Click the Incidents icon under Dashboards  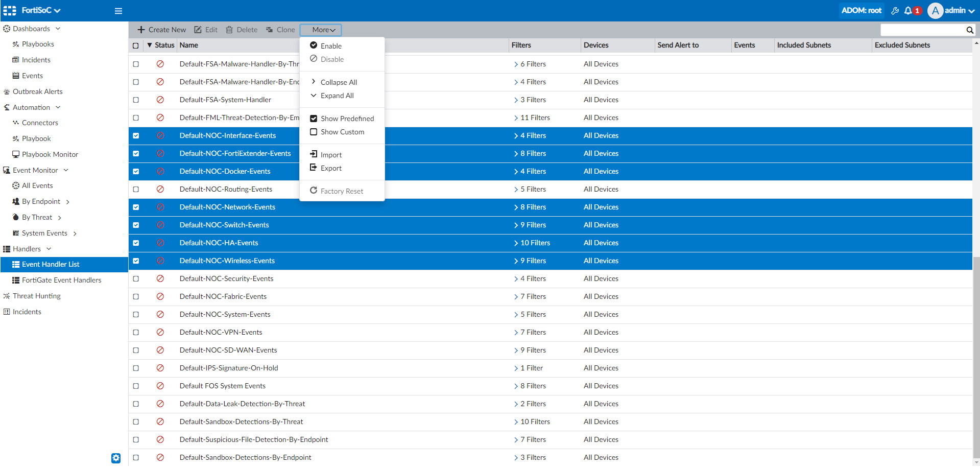16,60
